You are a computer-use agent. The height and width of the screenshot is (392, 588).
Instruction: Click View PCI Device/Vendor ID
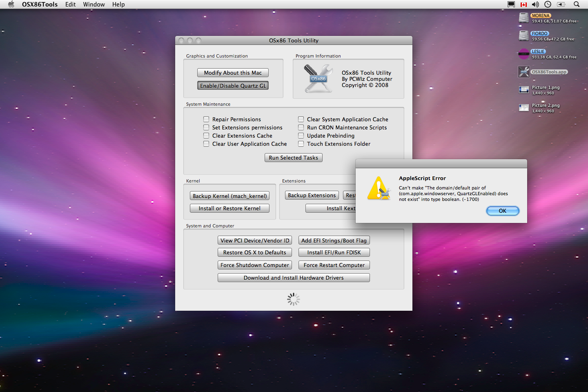point(255,241)
